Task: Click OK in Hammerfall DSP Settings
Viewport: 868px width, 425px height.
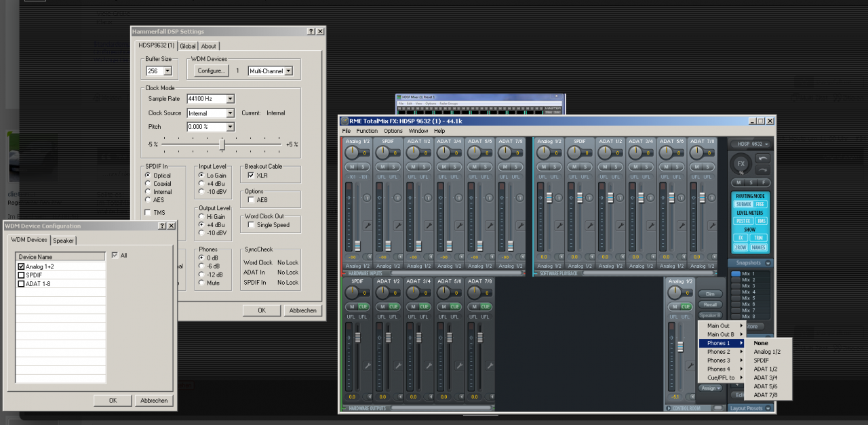Action: click(x=262, y=310)
